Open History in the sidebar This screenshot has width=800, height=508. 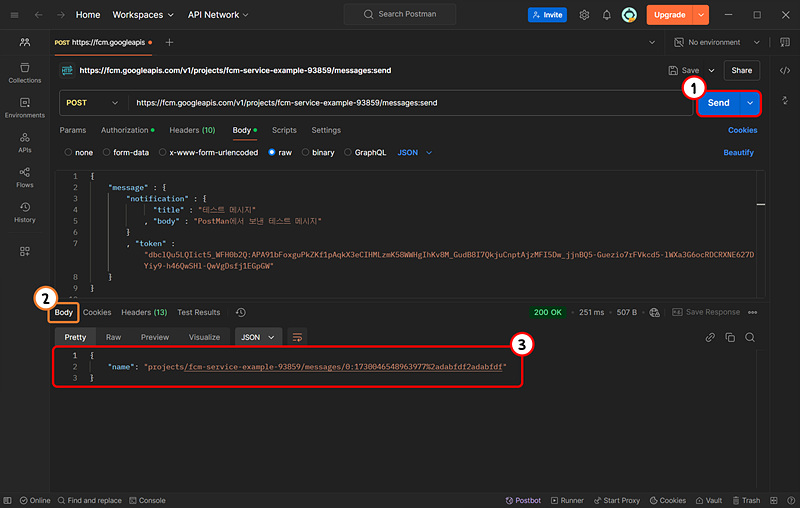pos(24,213)
